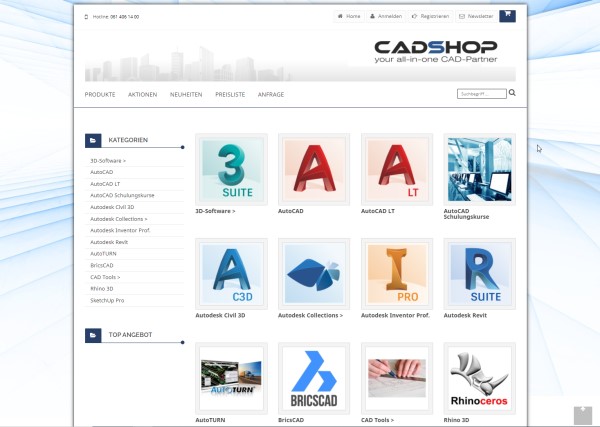Viewport: 600px width, 427px height.
Task: Open the Autodesk Inventor Prof. thumbnail
Action: click(397, 274)
